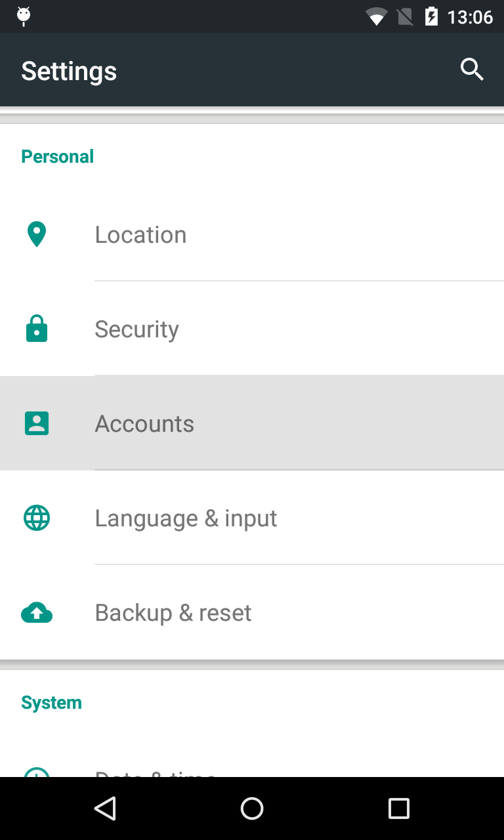The image size is (504, 840).
Task: Tap the Location pin icon
Action: (x=37, y=234)
